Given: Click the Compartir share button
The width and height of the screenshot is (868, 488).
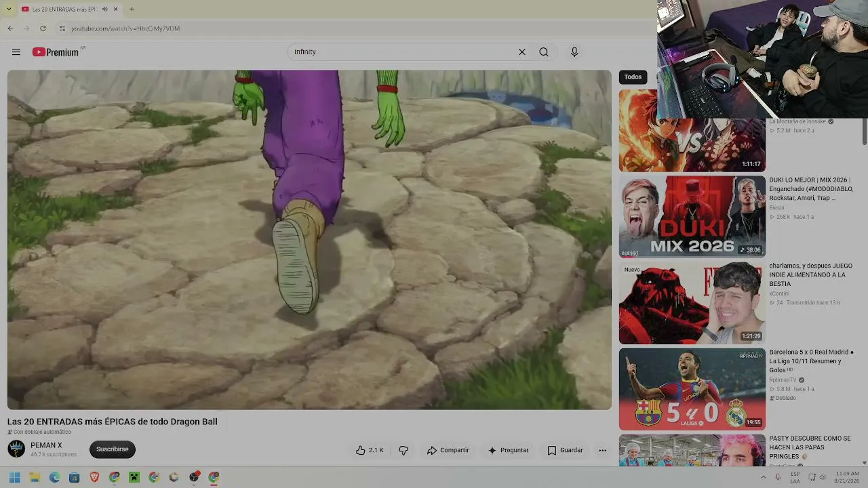Looking at the screenshot, I should tap(448, 450).
